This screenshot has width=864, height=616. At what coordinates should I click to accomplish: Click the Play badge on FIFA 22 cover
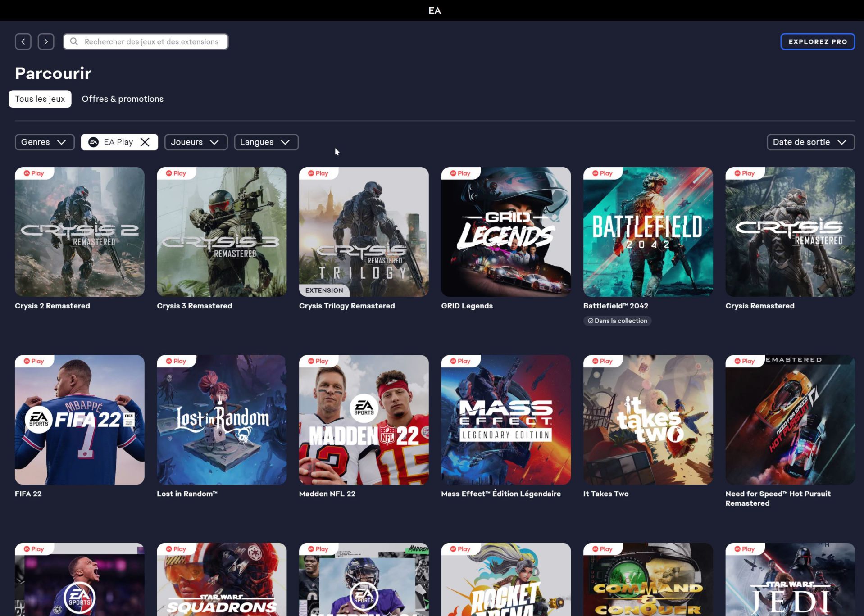pyautogui.click(x=34, y=361)
